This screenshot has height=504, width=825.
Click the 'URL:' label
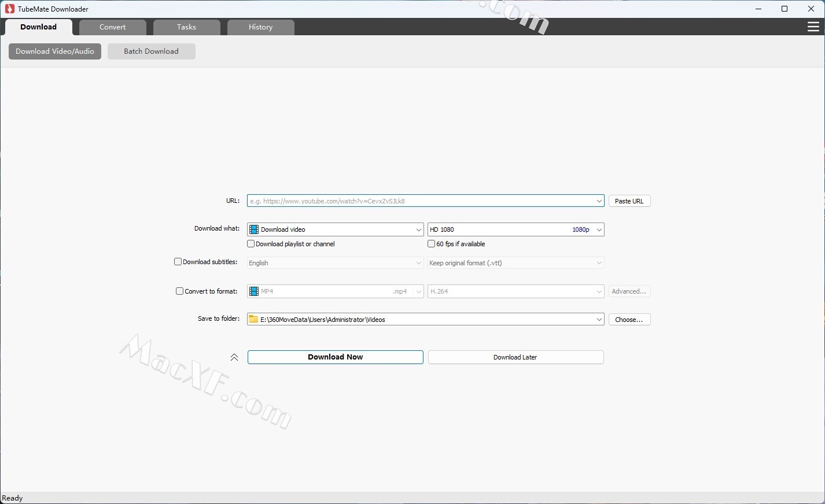pos(233,201)
